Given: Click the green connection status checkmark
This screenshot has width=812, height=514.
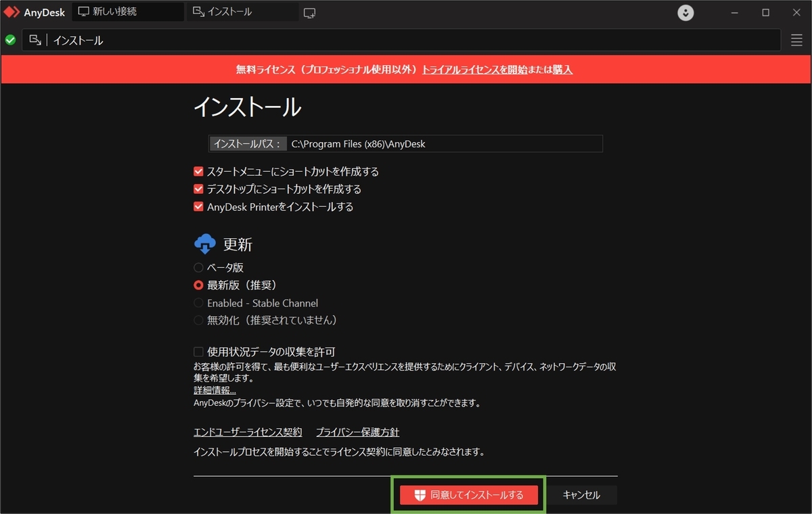Looking at the screenshot, I should tap(10, 40).
